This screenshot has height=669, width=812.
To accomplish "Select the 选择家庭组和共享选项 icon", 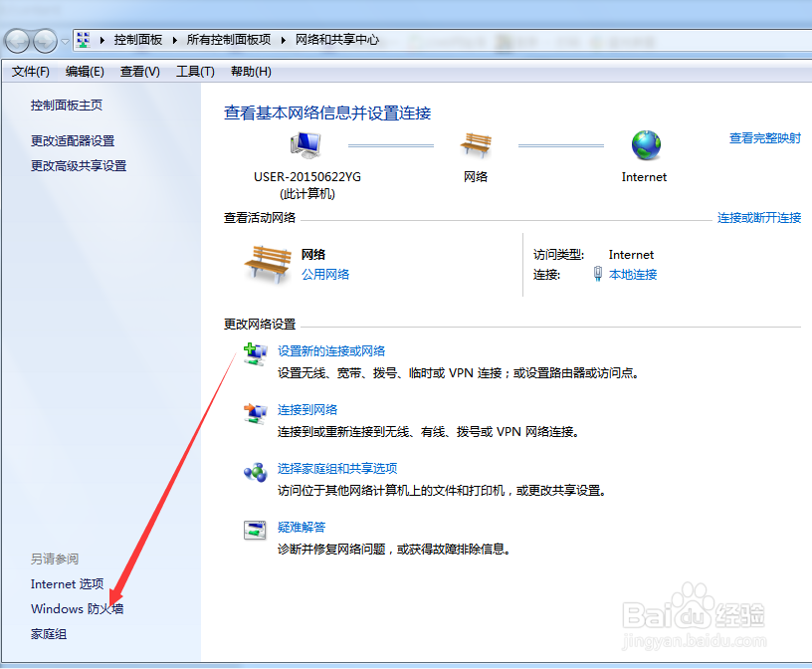I will point(256,470).
